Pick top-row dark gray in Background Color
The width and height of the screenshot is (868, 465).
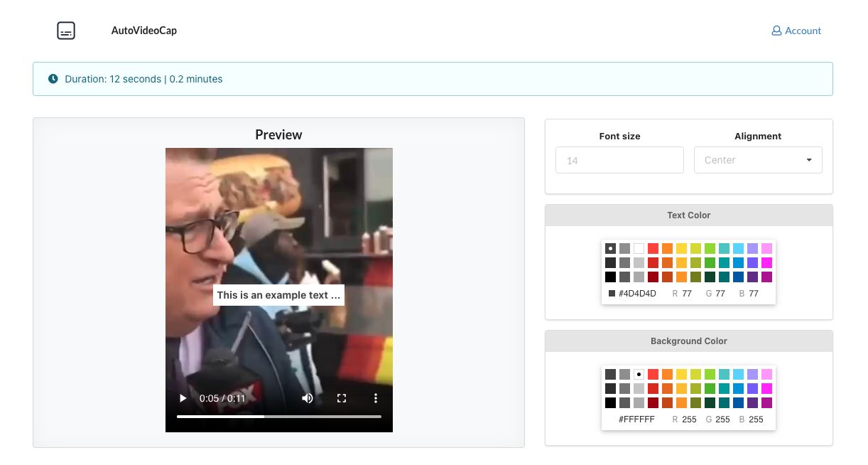pos(610,374)
